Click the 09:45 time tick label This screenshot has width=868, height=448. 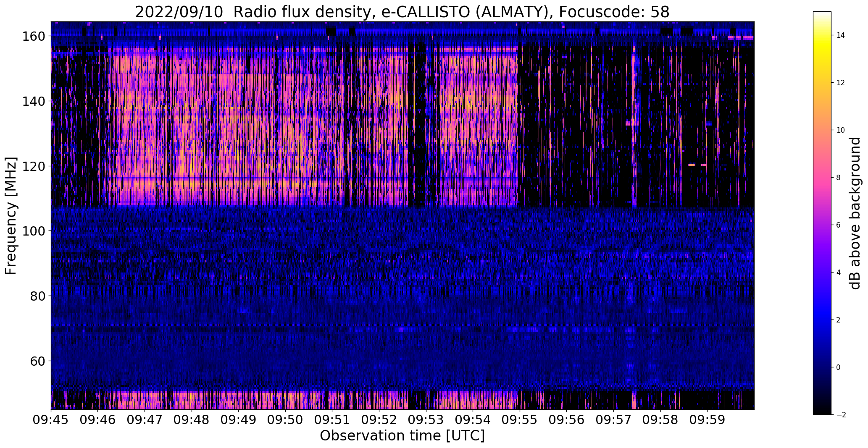tap(51, 420)
